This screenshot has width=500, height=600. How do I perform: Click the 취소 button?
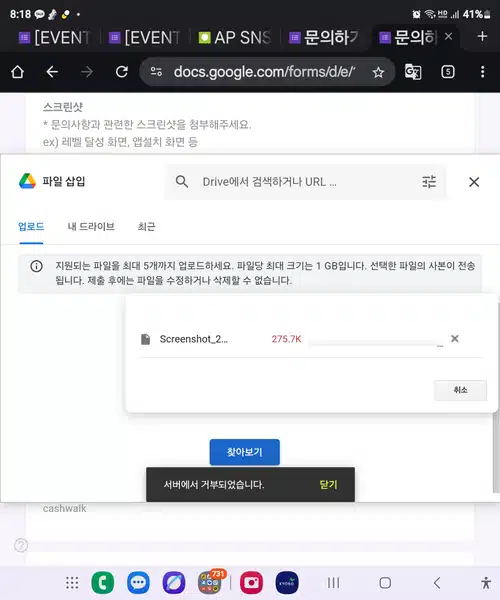461,390
